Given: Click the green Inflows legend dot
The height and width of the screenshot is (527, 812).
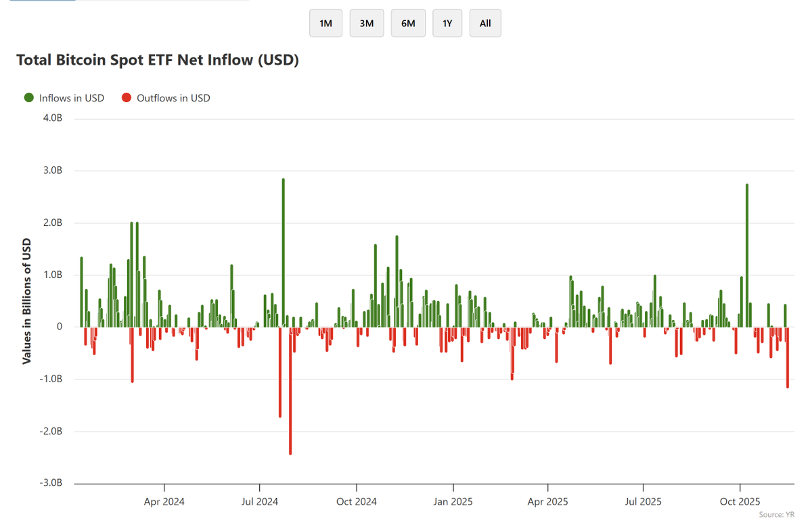Looking at the screenshot, I should (x=29, y=98).
